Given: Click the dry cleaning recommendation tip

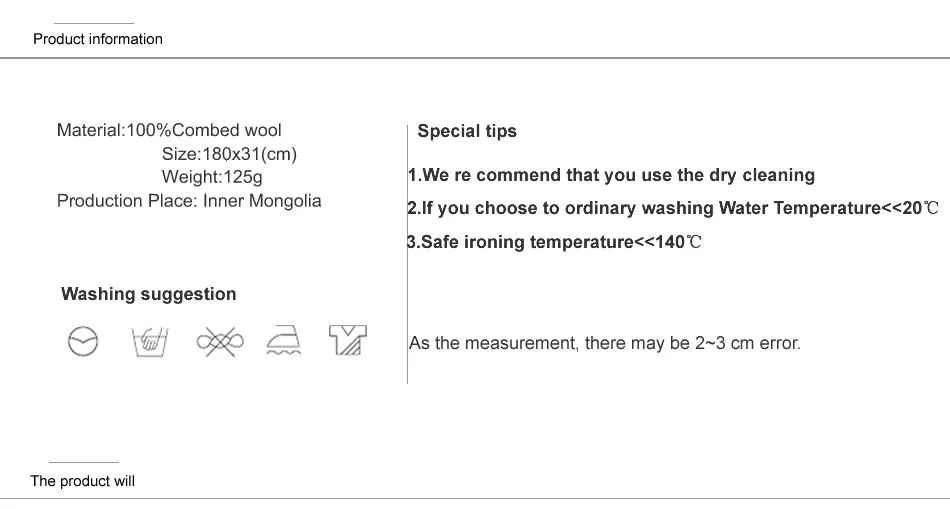Looking at the screenshot, I should pyautogui.click(x=611, y=175).
